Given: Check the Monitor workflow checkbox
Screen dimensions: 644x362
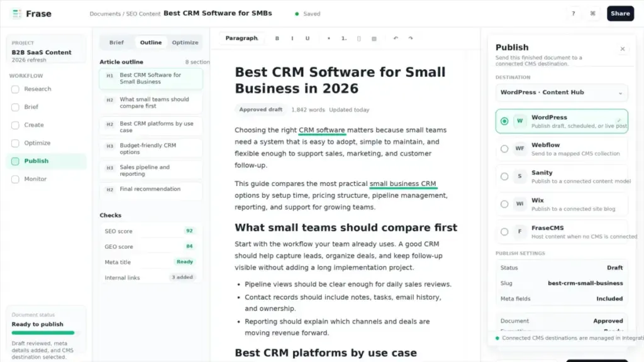Looking at the screenshot, I should tap(15, 179).
